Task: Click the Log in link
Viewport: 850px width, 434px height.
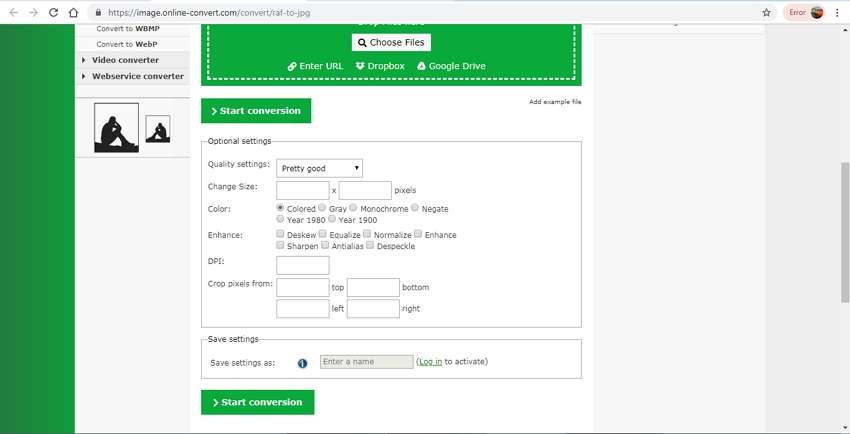Action: click(430, 362)
